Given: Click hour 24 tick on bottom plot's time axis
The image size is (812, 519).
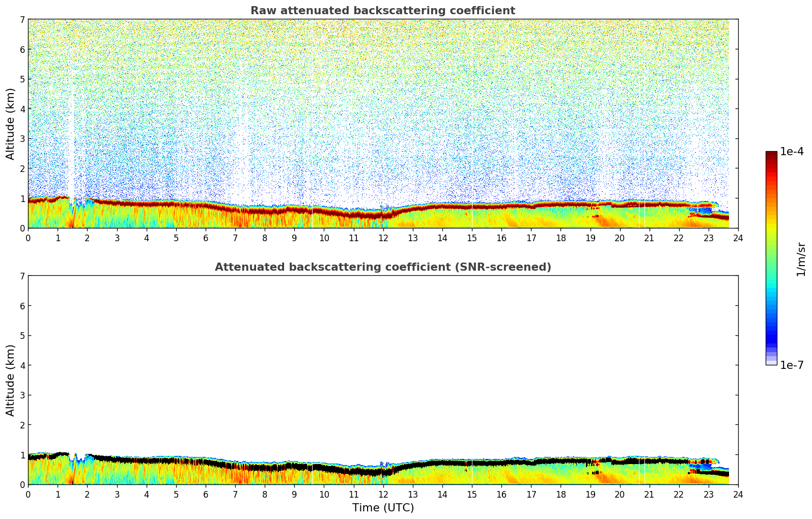Looking at the screenshot, I should pyautogui.click(x=738, y=494).
